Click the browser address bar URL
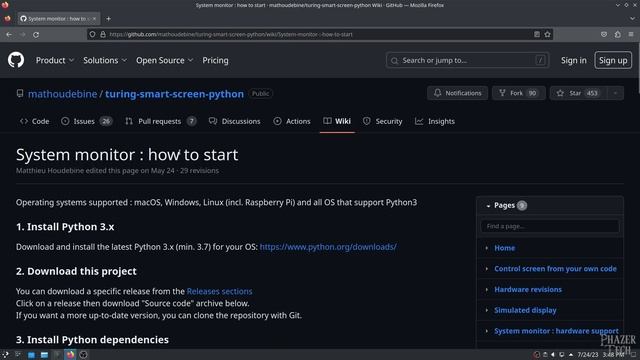The width and height of the screenshot is (640, 360). [231, 35]
